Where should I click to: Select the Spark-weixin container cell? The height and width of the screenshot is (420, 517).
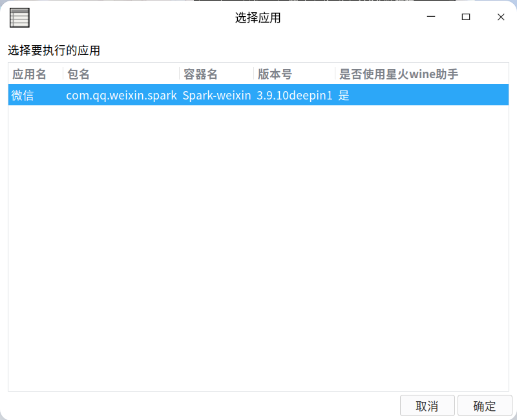pos(216,95)
